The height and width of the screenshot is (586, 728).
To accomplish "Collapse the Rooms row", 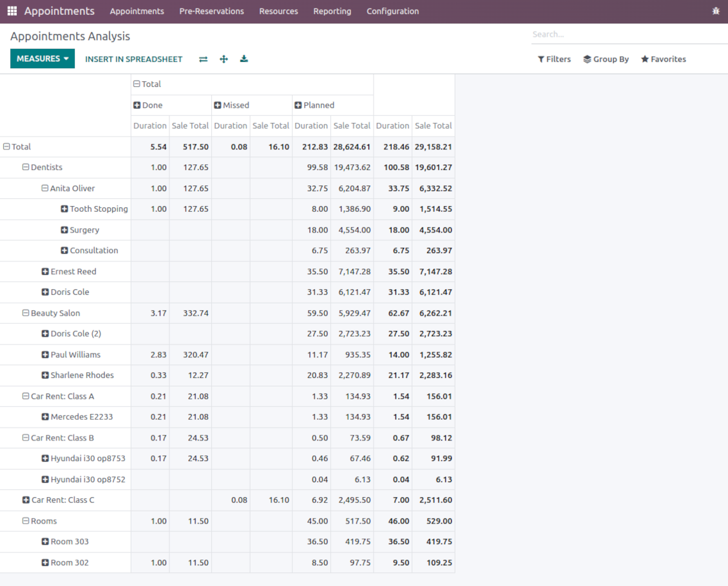I will pyautogui.click(x=39, y=521).
